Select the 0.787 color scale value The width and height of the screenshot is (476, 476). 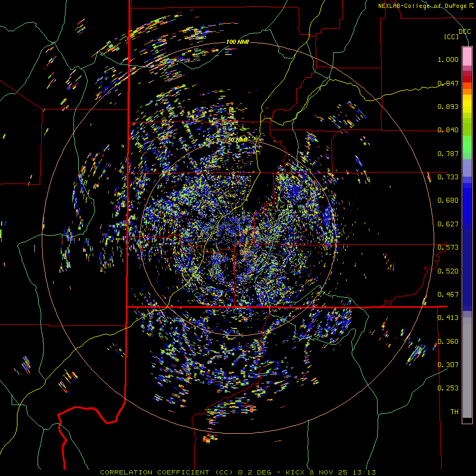448,153
